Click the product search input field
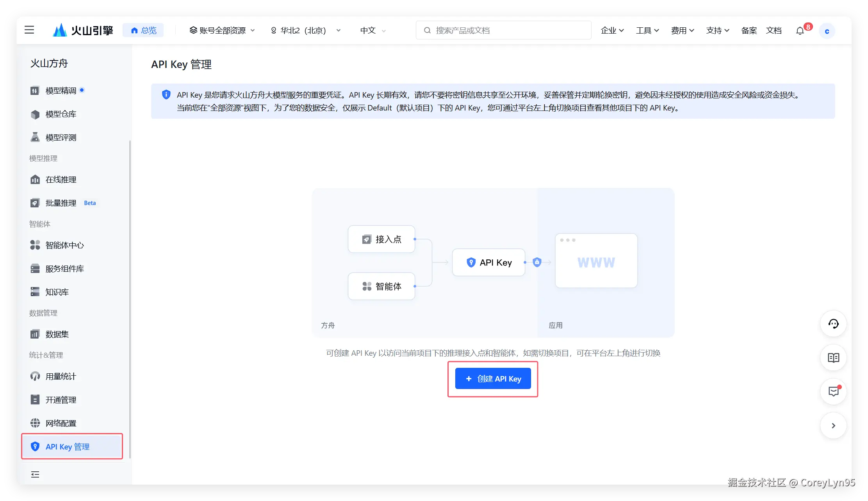The height and width of the screenshot is (501, 868). pos(503,30)
